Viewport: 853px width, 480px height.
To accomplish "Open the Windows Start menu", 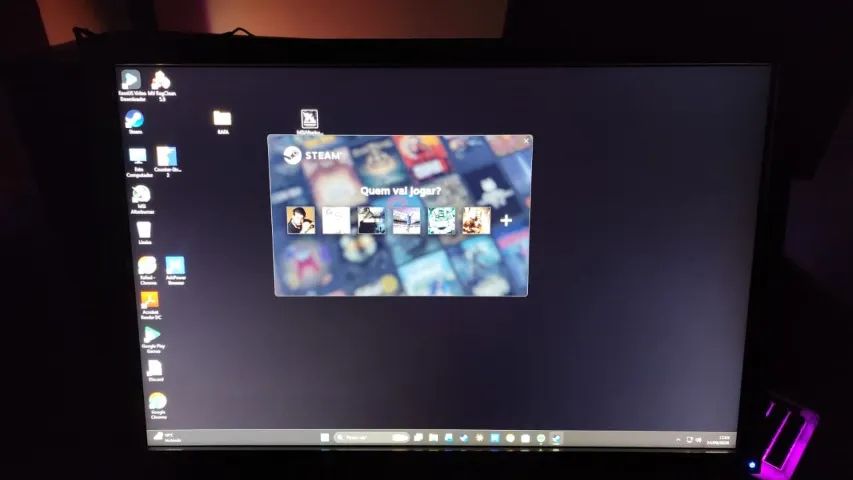I will click(325, 438).
